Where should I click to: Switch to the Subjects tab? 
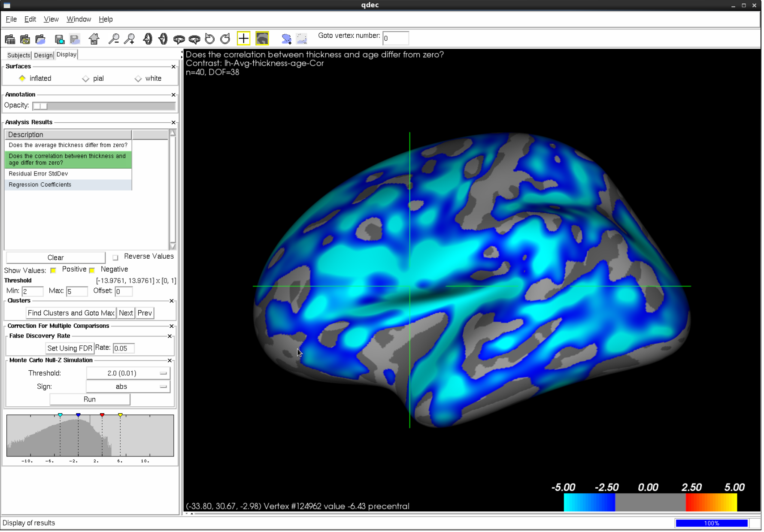point(18,55)
